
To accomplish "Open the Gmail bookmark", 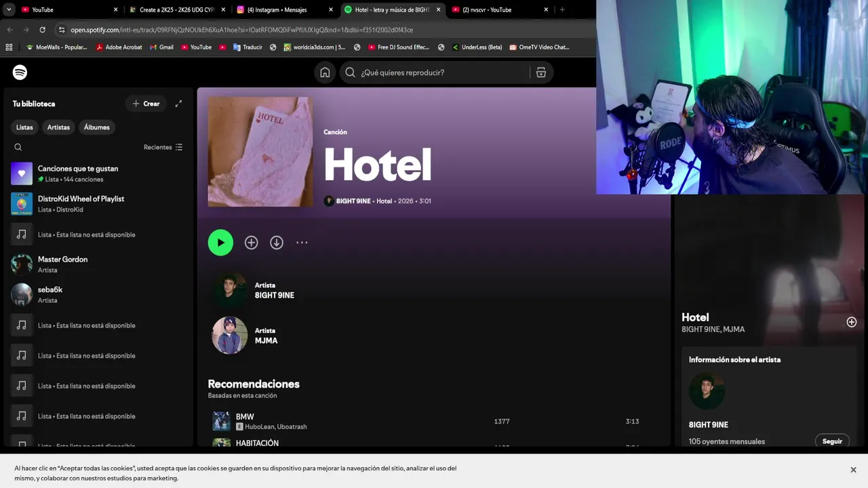I will pyautogui.click(x=161, y=47).
